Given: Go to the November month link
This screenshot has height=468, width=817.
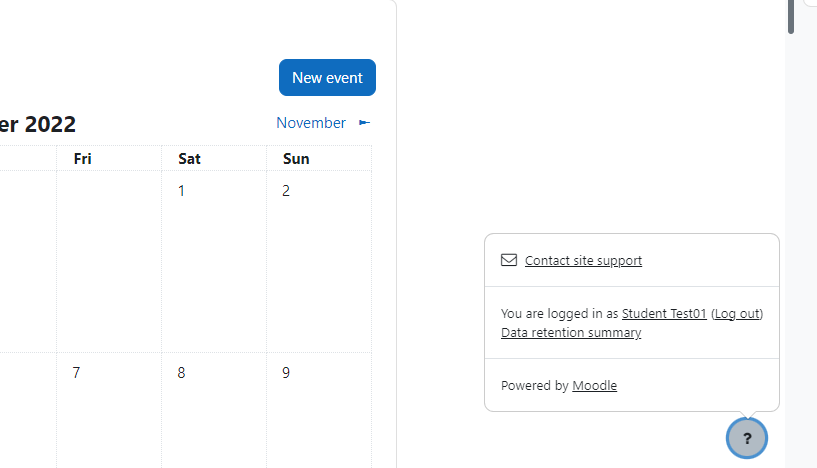Looking at the screenshot, I should point(311,123).
